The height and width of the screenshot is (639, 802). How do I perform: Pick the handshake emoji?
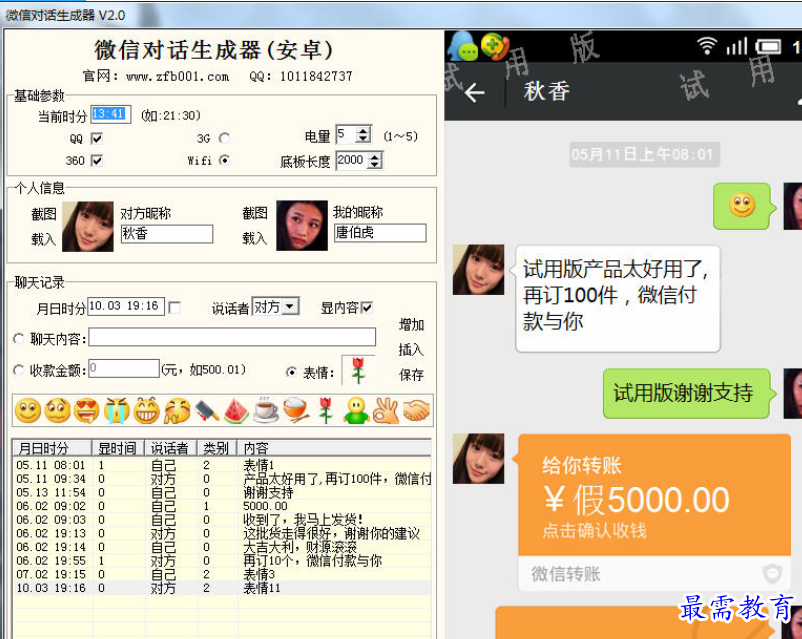[416, 410]
